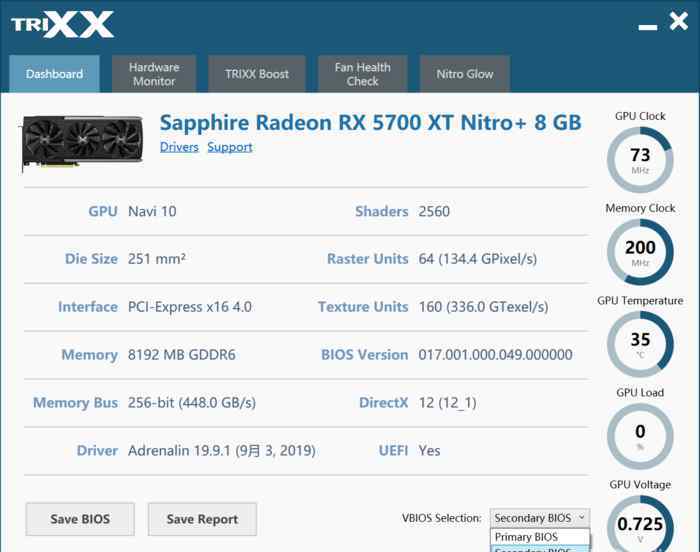The image size is (700, 552).
Task: Click DirectX value 12 (12_1)
Action: 447,403
